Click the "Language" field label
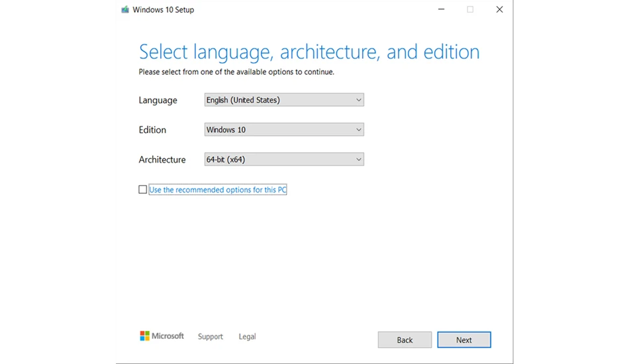This screenshot has width=629, height=364. click(x=158, y=100)
